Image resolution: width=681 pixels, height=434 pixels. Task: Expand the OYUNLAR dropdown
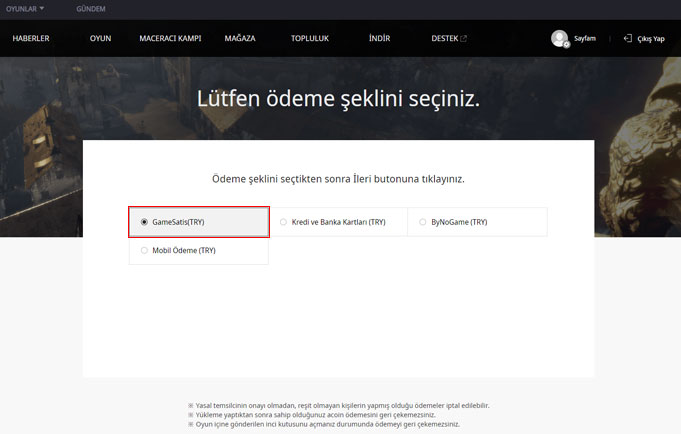pyautogui.click(x=42, y=8)
